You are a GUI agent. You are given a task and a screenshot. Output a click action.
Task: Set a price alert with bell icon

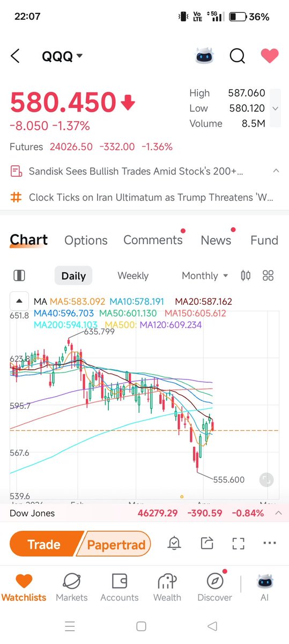tap(174, 544)
